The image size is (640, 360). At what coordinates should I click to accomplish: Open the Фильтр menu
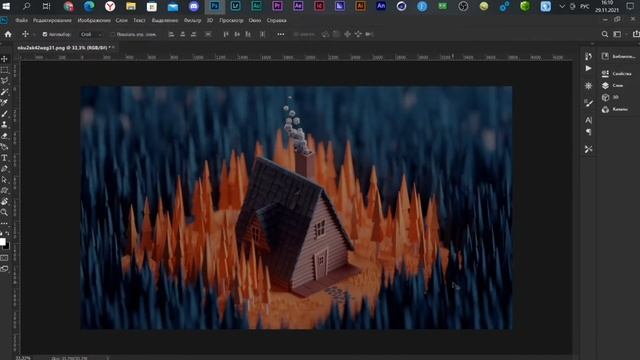[192, 20]
